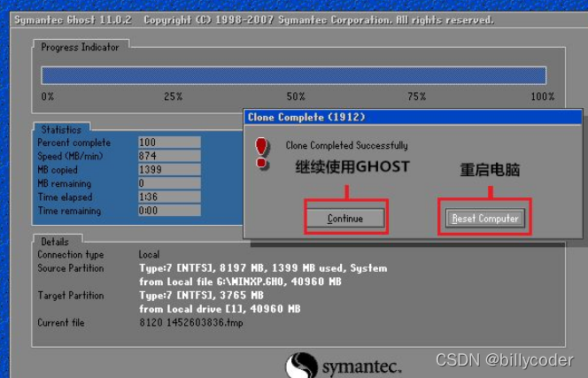The width and height of the screenshot is (588, 378).
Task: Click the 25% progress scale label
Action: tap(174, 96)
